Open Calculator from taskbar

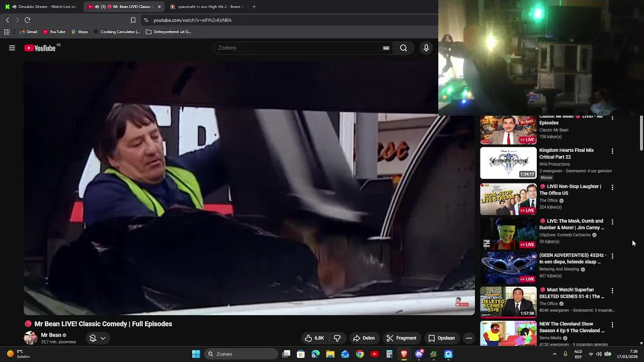389,354
